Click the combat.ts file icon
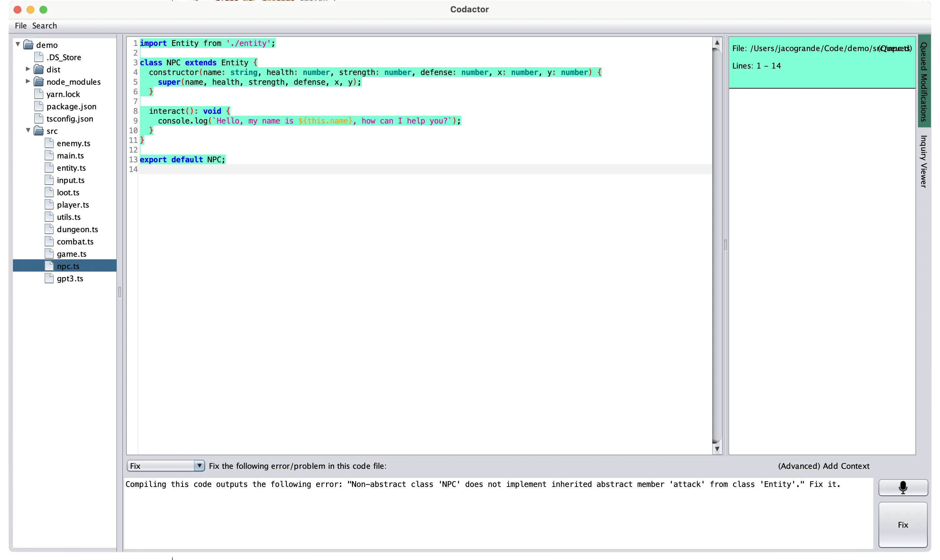 point(49,242)
